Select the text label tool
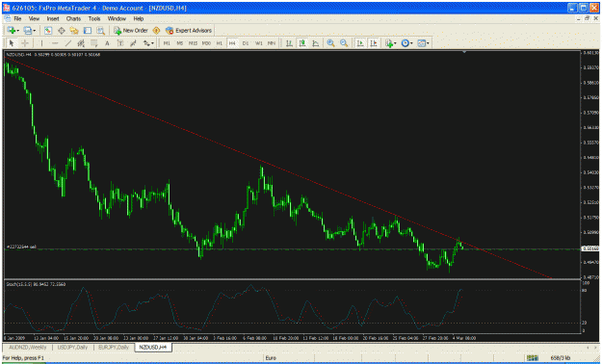 120,43
